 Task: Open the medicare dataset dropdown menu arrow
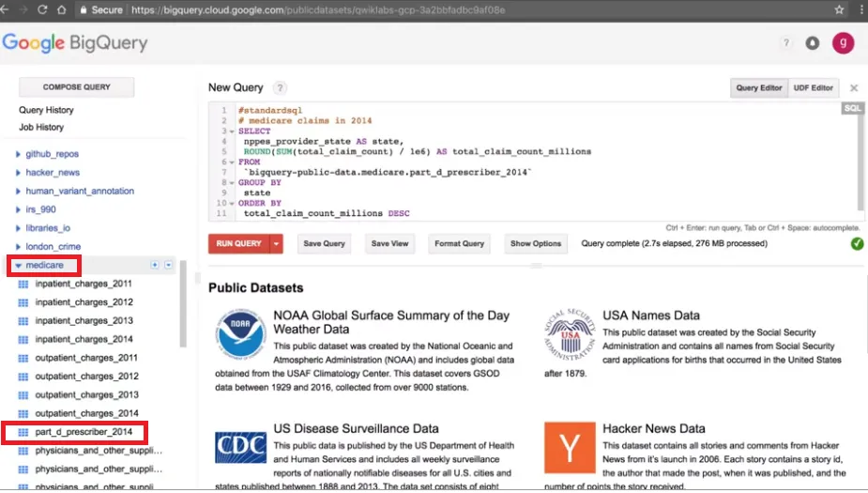(168, 265)
